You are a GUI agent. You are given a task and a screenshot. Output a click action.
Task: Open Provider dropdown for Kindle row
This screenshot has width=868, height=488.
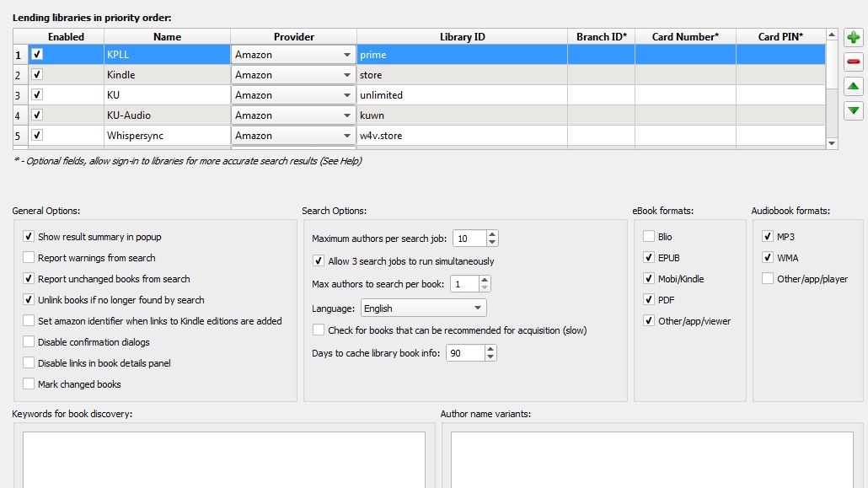click(293, 75)
